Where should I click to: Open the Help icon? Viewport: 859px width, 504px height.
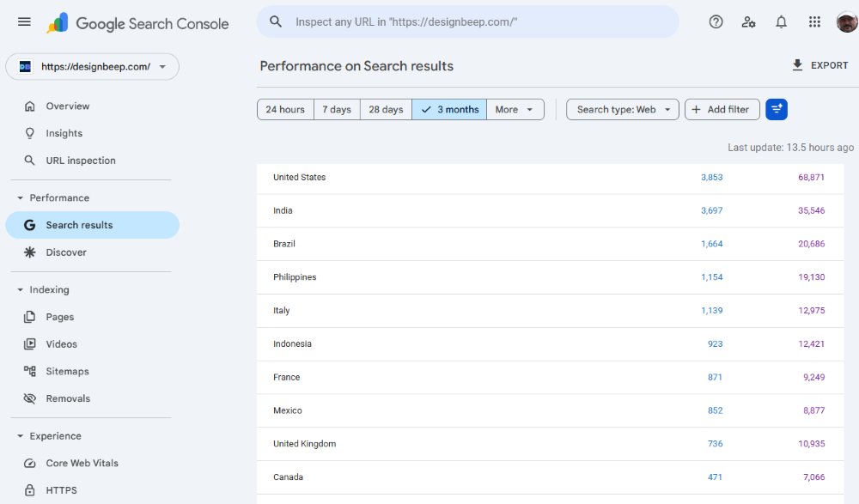(x=716, y=22)
